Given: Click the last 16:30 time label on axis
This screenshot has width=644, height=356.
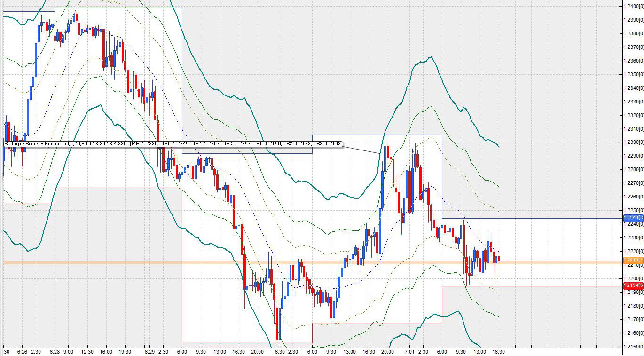Looking at the screenshot, I should click(x=498, y=352).
